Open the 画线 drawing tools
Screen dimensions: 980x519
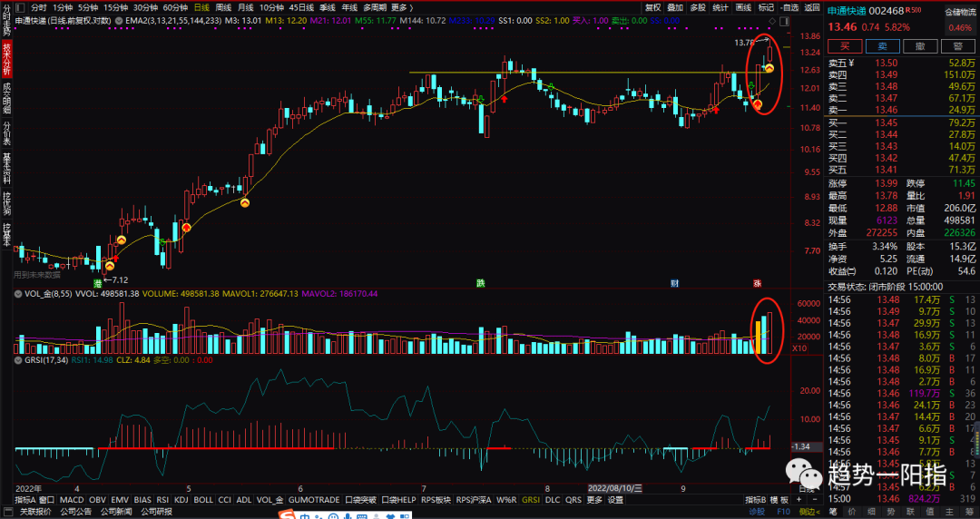tap(743, 7)
